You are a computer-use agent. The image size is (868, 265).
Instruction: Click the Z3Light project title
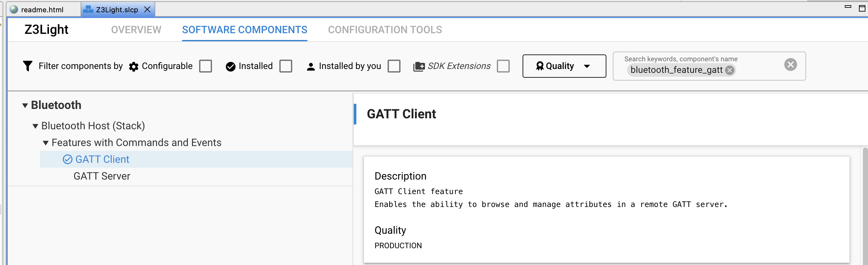click(x=46, y=30)
